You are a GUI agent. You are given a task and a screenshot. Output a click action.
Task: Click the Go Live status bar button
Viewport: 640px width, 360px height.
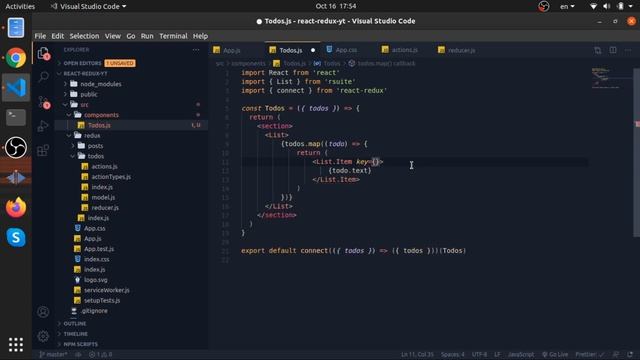pyautogui.click(x=555, y=355)
